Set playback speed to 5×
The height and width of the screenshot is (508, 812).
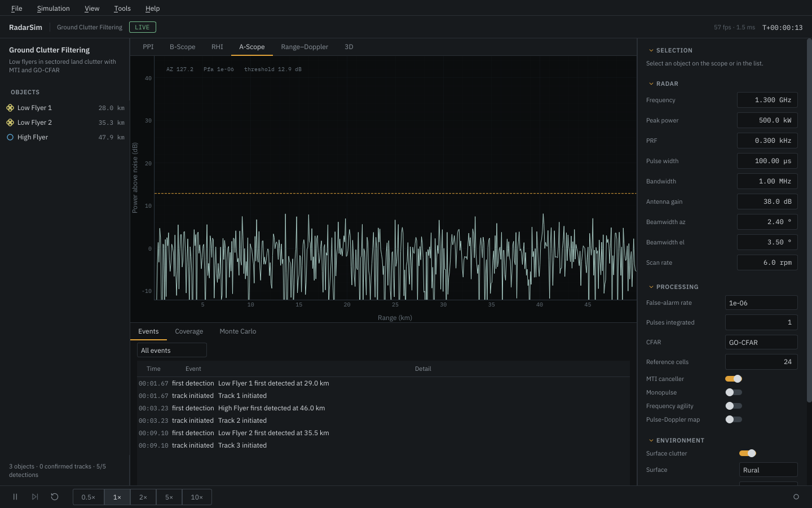(169, 497)
